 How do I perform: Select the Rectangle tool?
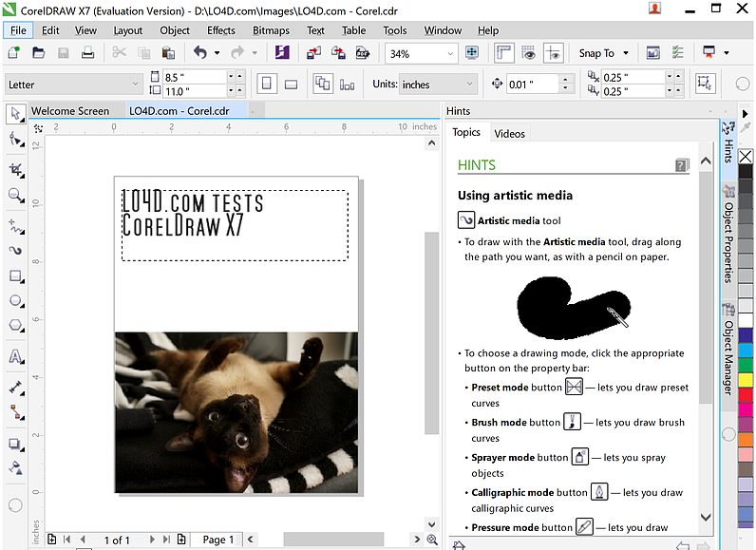(16, 276)
